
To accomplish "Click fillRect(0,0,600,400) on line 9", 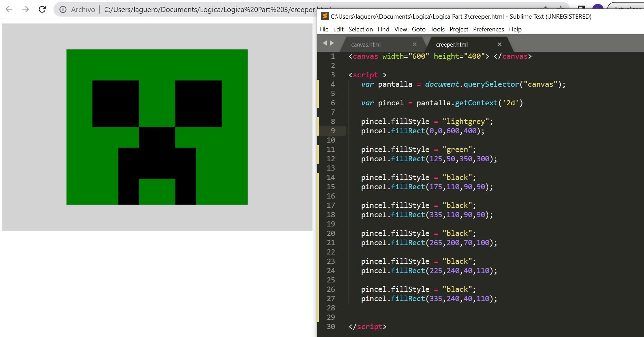I will tap(436, 131).
